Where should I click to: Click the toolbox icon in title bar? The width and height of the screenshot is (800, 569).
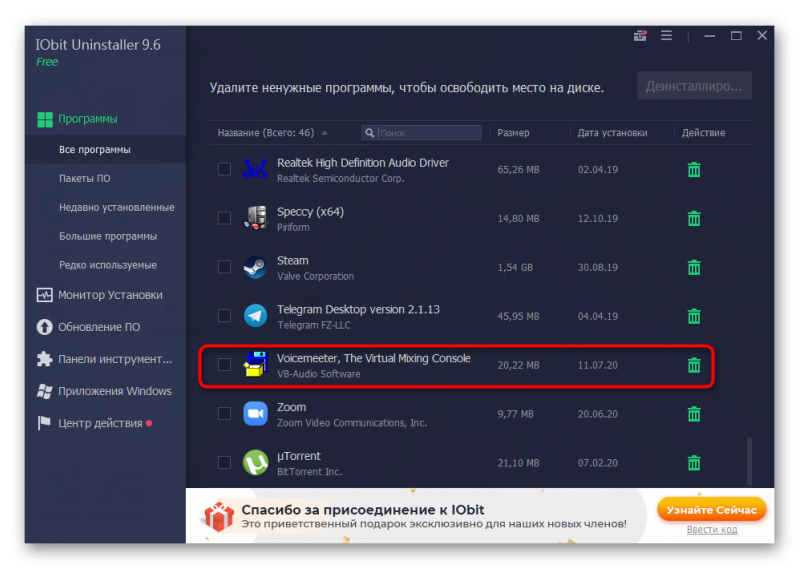click(x=640, y=36)
